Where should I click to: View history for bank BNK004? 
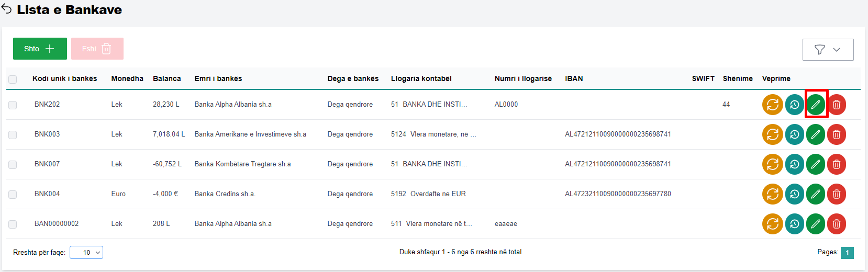[x=794, y=194]
